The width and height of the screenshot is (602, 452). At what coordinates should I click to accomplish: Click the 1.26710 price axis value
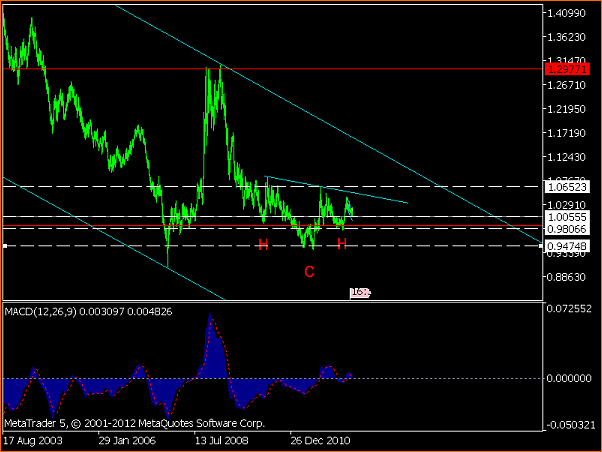[566, 85]
